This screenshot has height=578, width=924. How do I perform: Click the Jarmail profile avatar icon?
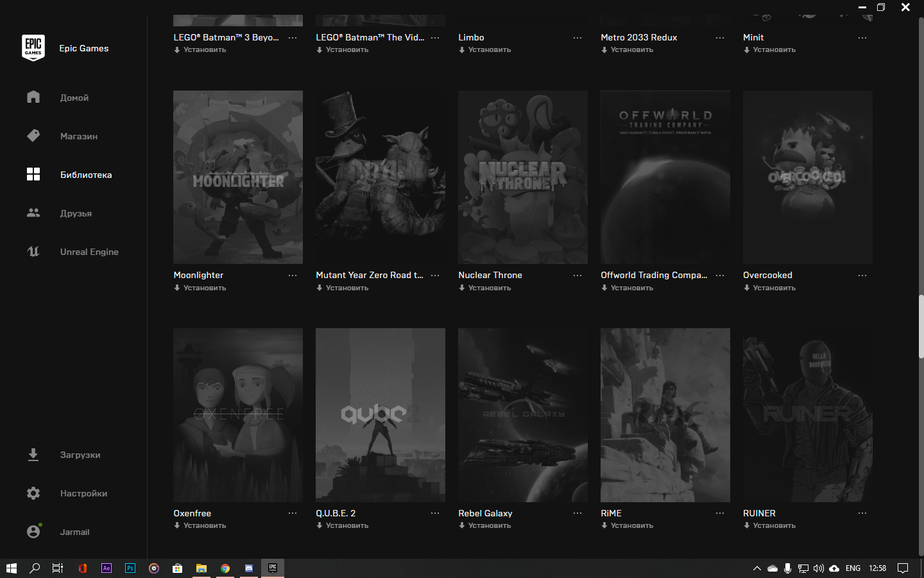pos(33,532)
